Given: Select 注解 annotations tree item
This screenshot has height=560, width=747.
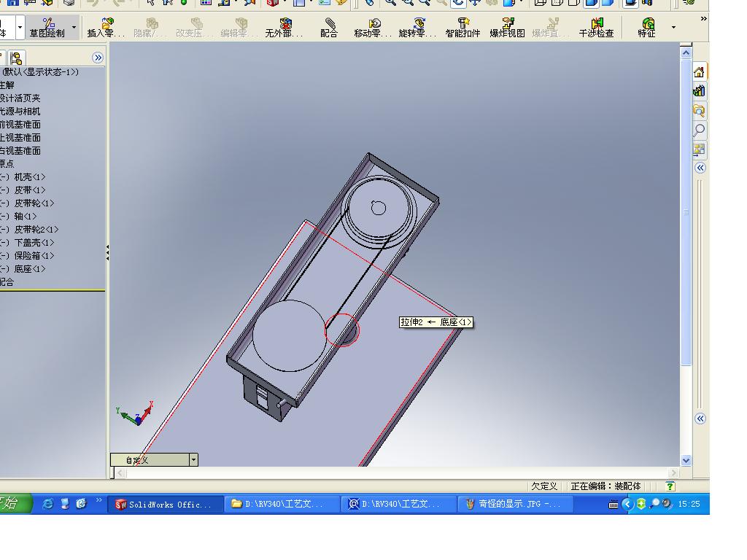Looking at the screenshot, I should [7, 85].
